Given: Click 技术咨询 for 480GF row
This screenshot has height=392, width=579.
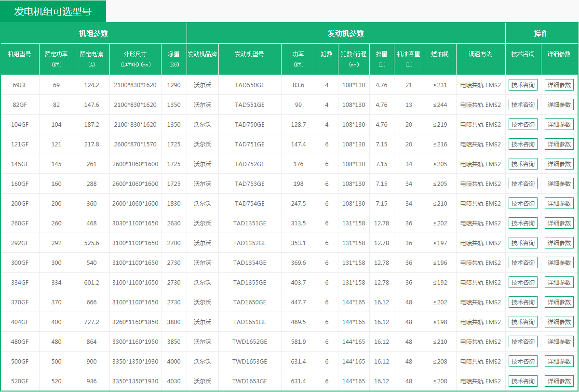Looking at the screenshot, I should click(523, 342).
